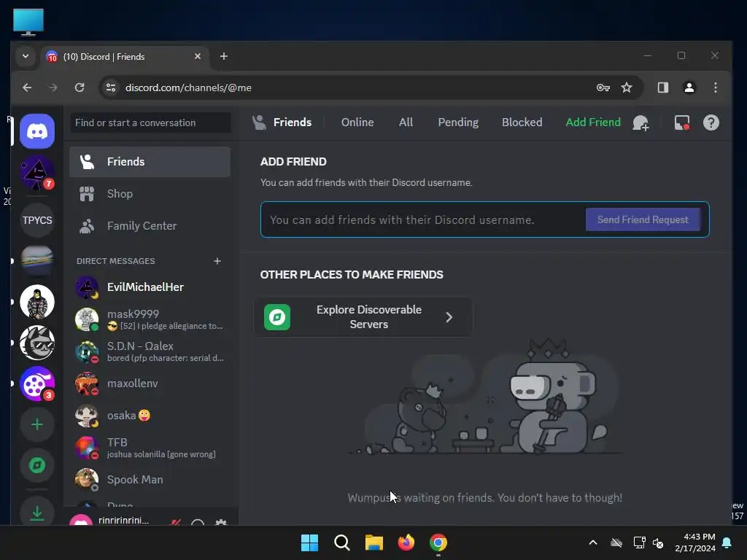Open Explore Discoverable Servers compass in sidebar

pos(37,465)
